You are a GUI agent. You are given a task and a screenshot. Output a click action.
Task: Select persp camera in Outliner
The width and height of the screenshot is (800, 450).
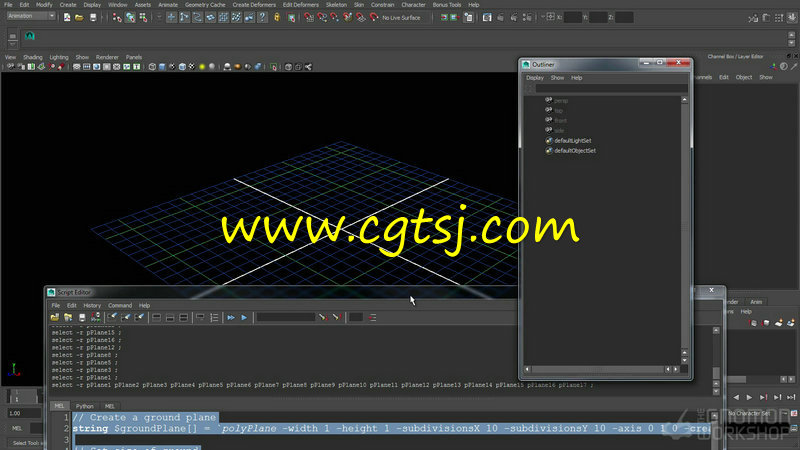pyautogui.click(x=561, y=101)
